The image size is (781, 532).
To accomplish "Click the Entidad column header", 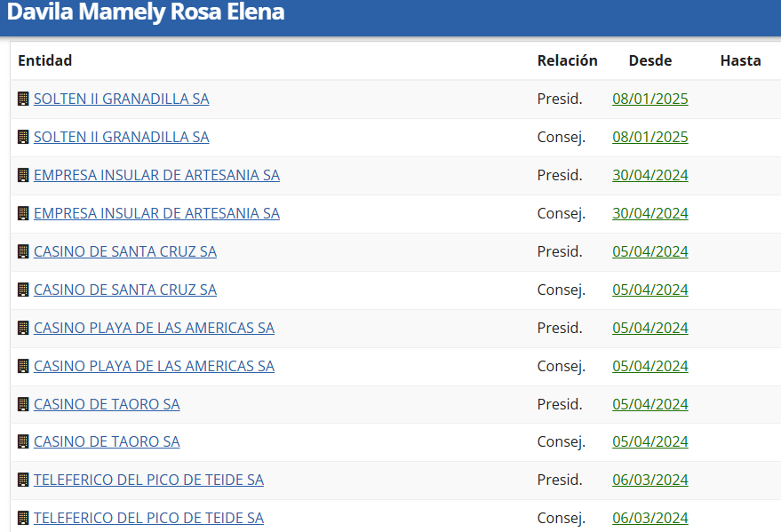I will pos(44,60).
